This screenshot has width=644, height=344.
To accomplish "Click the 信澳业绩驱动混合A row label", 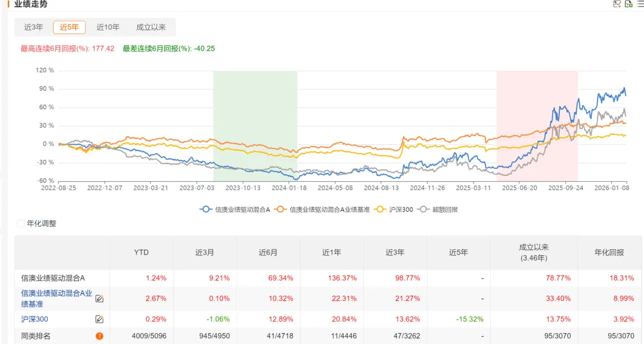I will point(53,278).
